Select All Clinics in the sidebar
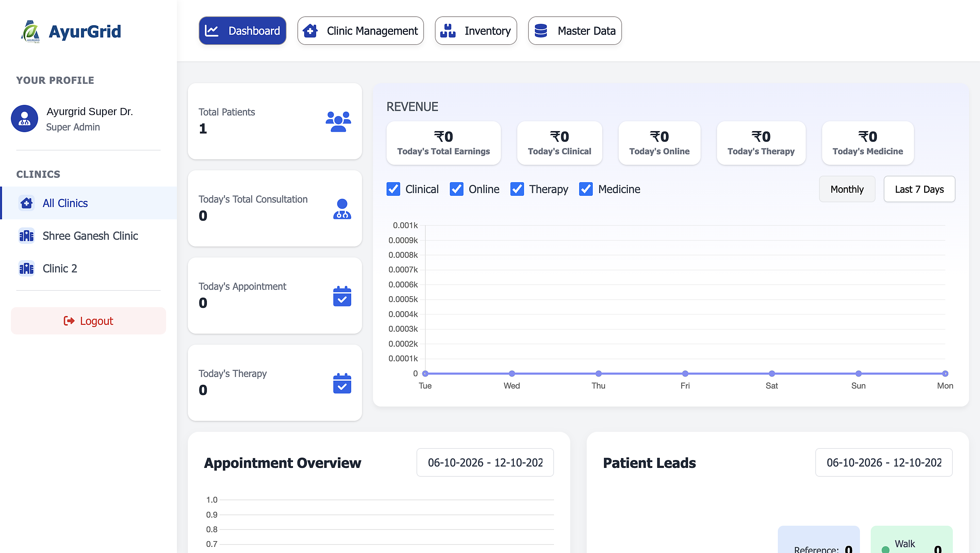The height and width of the screenshot is (553, 980). click(x=88, y=203)
